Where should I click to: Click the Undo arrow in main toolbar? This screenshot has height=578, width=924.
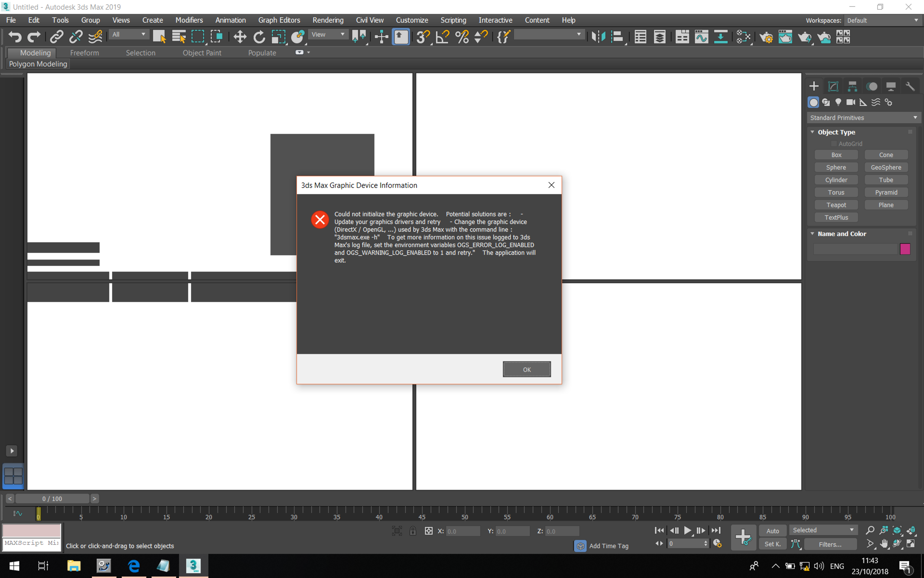[15, 37]
